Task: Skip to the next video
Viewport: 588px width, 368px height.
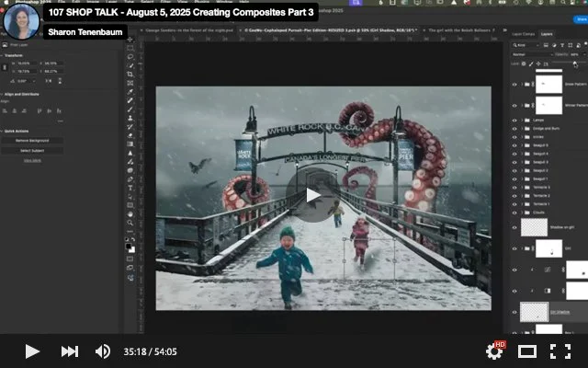Action: click(x=70, y=351)
